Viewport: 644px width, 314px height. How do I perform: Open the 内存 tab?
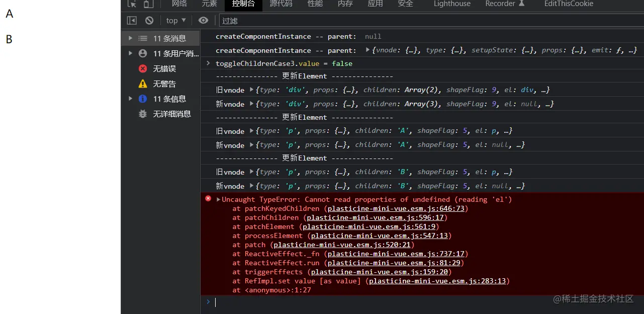pos(345,4)
